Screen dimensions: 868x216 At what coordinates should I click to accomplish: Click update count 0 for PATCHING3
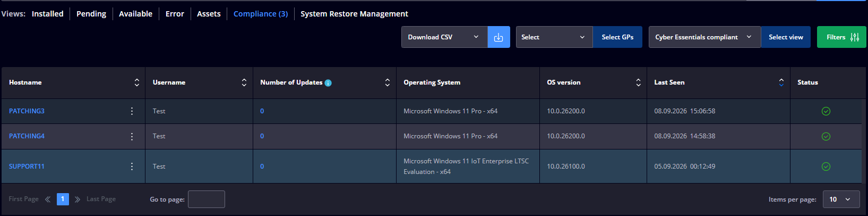pyautogui.click(x=262, y=111)
